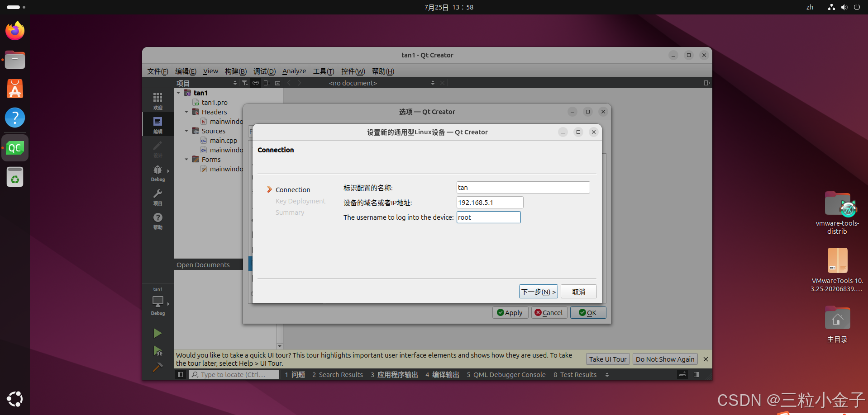Click the Build hammer icon

[157, 367]
